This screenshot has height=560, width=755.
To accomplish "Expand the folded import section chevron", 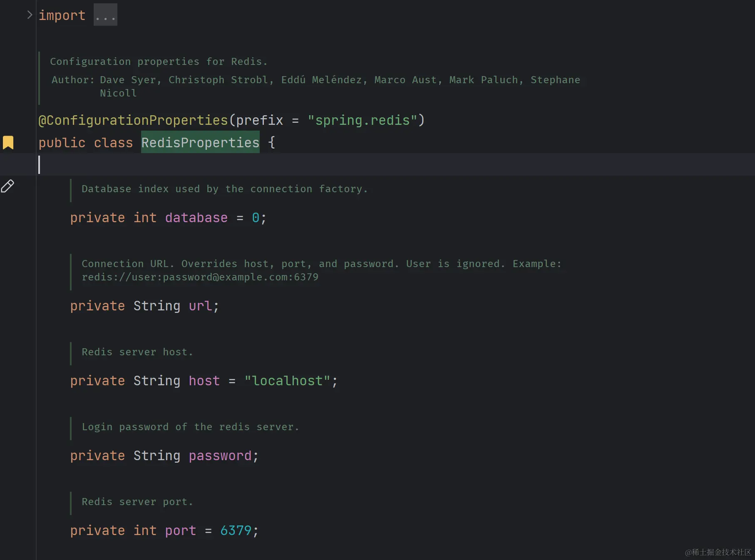I will pyautogui.click(x=30, y=15).
